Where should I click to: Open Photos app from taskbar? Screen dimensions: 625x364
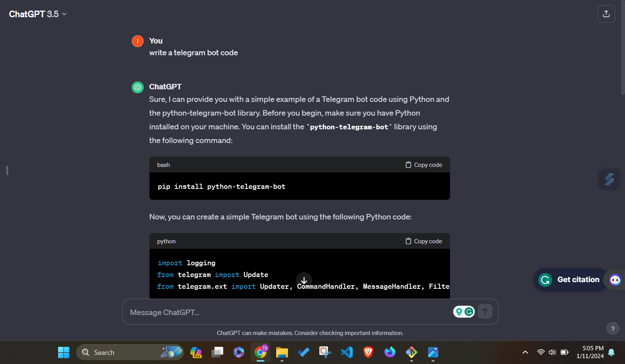point(433,352)
